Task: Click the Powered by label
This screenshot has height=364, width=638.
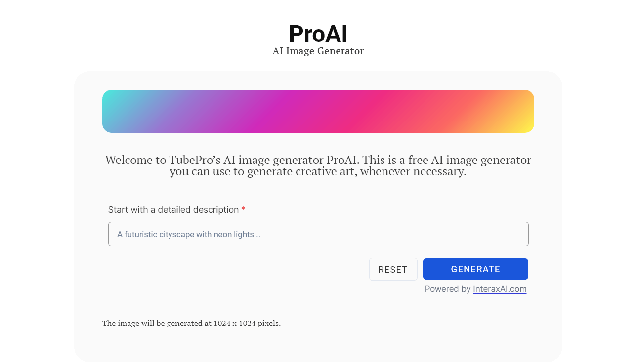Action: [446, 289]
